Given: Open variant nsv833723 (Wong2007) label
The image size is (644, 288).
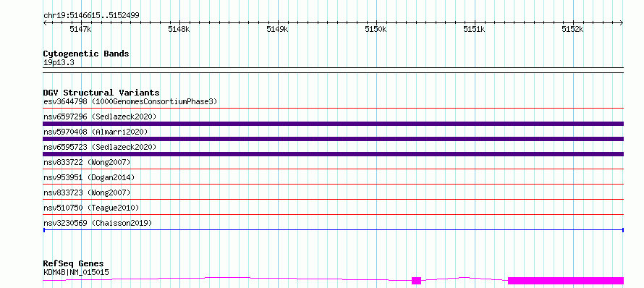Looking at the screenshot, I should 87,192.
